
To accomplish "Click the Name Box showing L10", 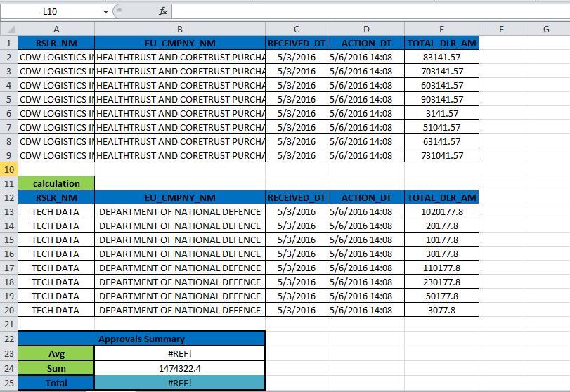I will tap(50, 12).
